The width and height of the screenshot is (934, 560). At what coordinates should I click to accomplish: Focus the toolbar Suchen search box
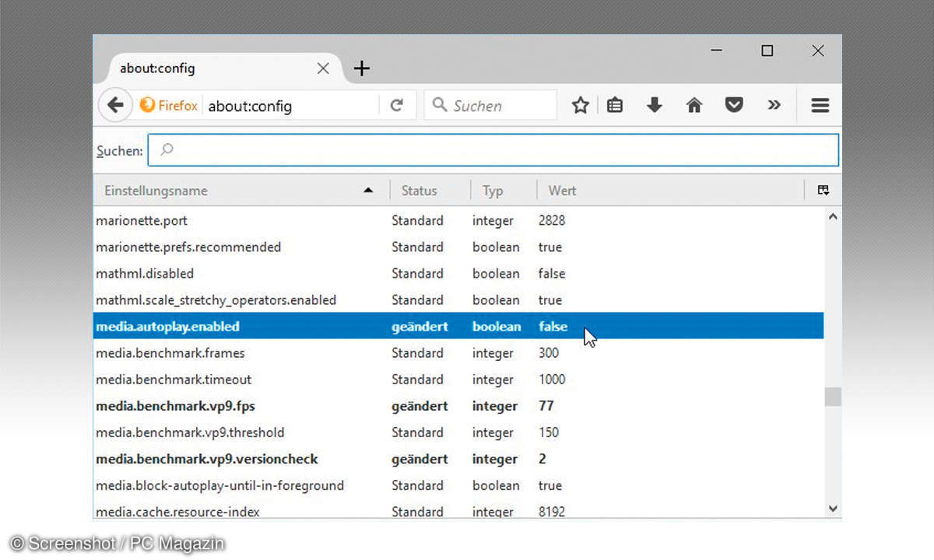click(x=490, y=105)
